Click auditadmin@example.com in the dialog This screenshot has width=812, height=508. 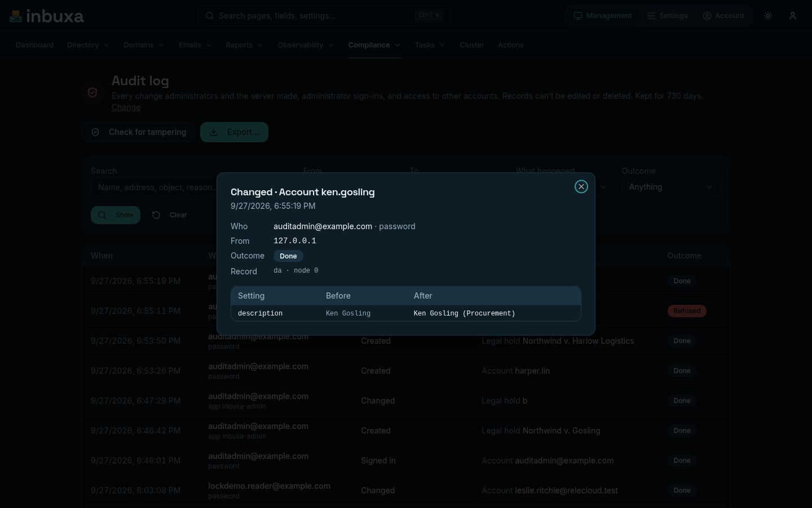click(323, 226)
